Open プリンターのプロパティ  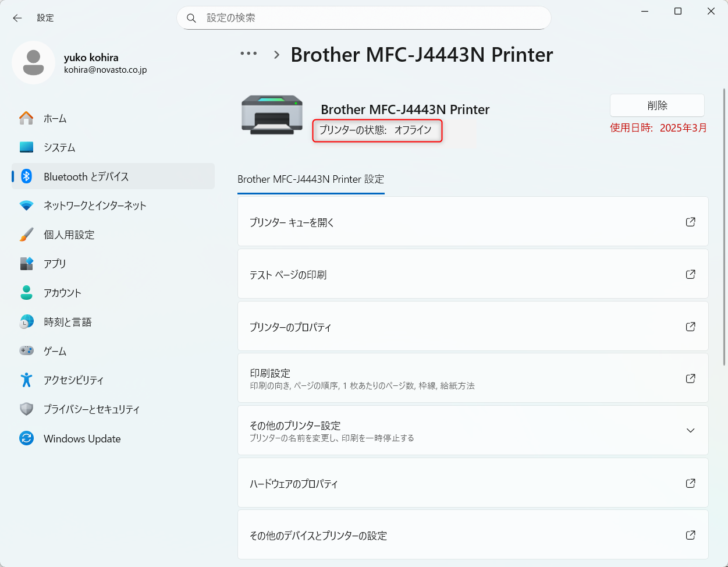tap(473, 327)
